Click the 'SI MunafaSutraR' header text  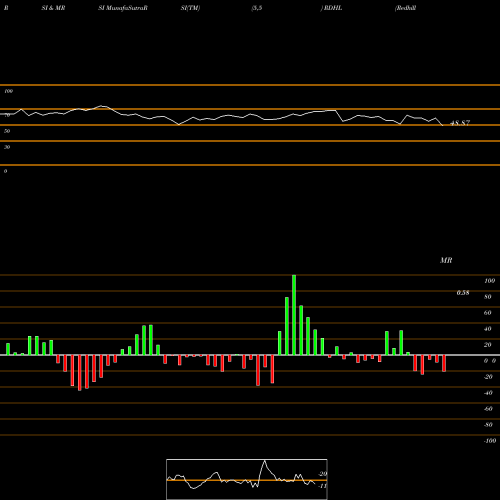click(x=123, y=8)
